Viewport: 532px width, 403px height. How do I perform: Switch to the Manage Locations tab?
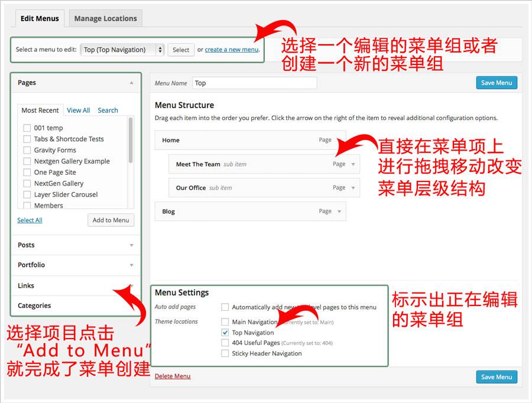tap(105, 18)
